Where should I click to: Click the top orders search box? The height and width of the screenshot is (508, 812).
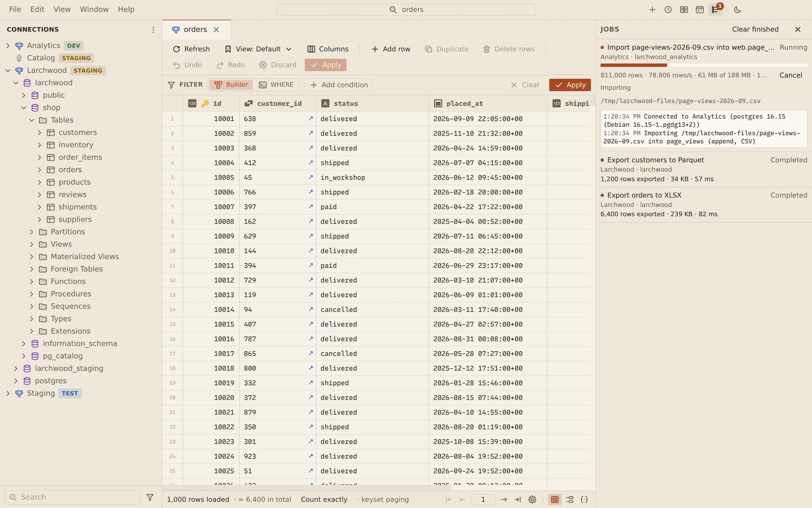(x=406, y=10)
